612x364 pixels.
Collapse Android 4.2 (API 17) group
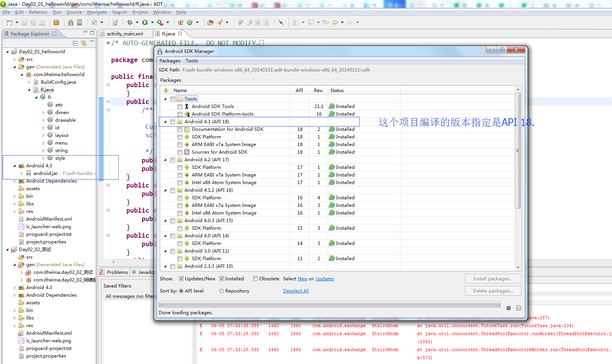(x=166, y=160)
